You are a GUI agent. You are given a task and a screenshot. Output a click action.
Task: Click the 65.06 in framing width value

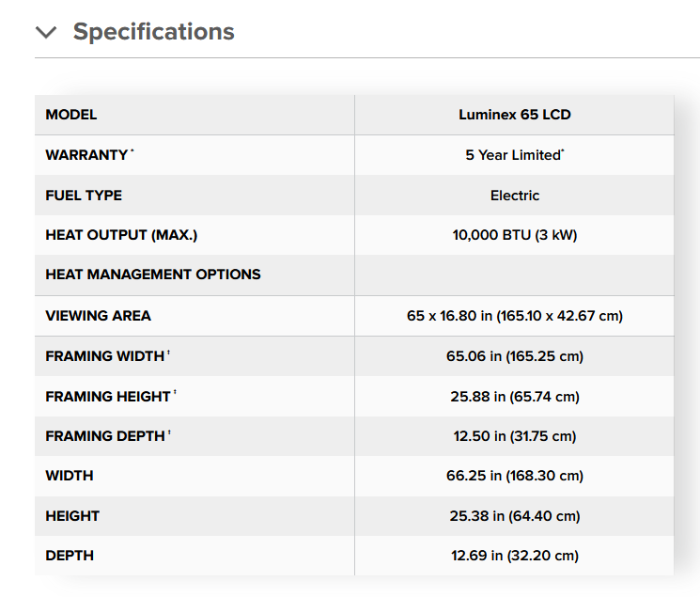[x=514, y=356]
